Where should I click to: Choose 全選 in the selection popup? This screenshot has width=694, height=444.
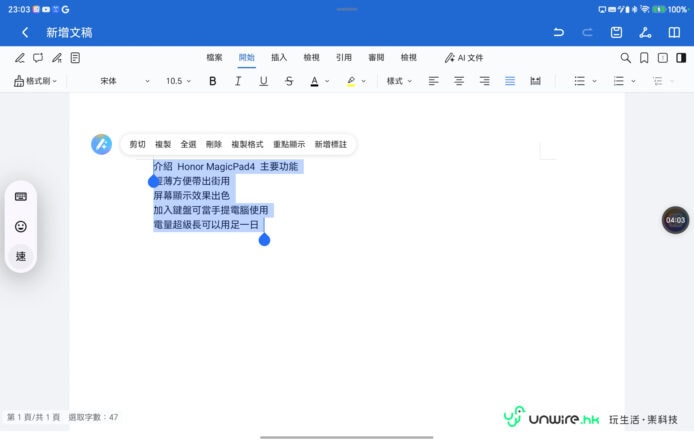(188, 144)
